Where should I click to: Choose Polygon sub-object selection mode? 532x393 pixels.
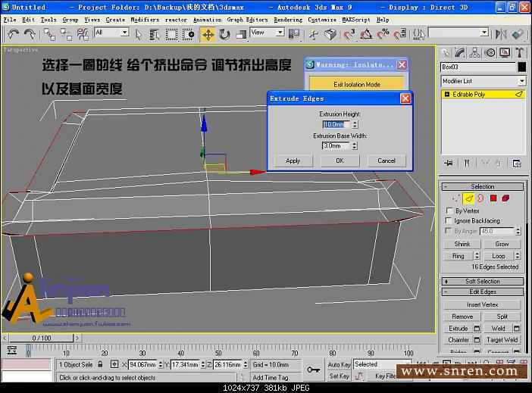click(493, 198)
